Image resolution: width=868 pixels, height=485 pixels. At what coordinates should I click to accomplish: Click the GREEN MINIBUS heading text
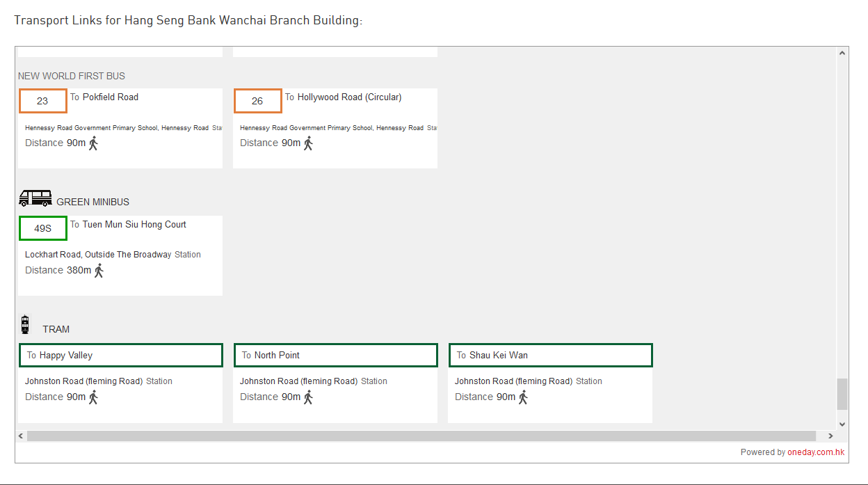click(93, 202)
